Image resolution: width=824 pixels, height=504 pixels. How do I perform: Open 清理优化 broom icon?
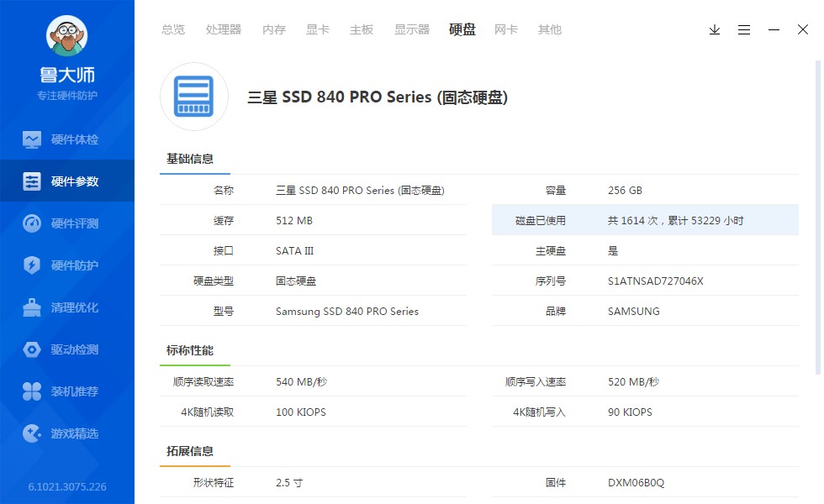[x=32, y=307]
